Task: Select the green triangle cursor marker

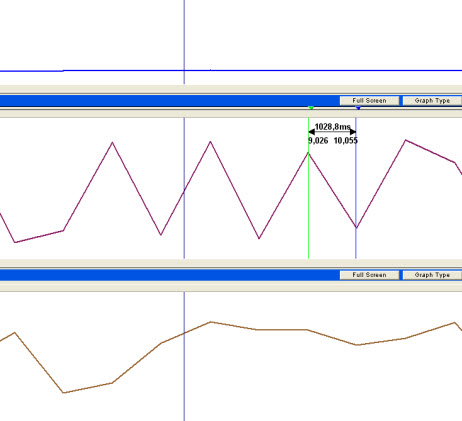Action: tap(311, 108)
